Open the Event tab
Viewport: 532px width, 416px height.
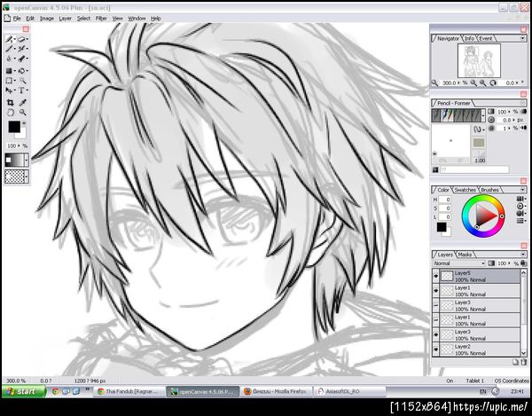(x=486, y=38)
